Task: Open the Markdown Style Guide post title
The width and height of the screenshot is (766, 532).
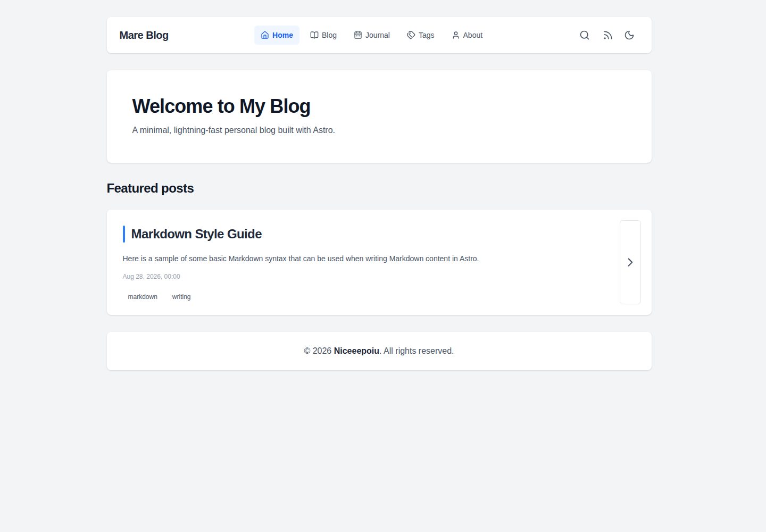Action: 196,234
